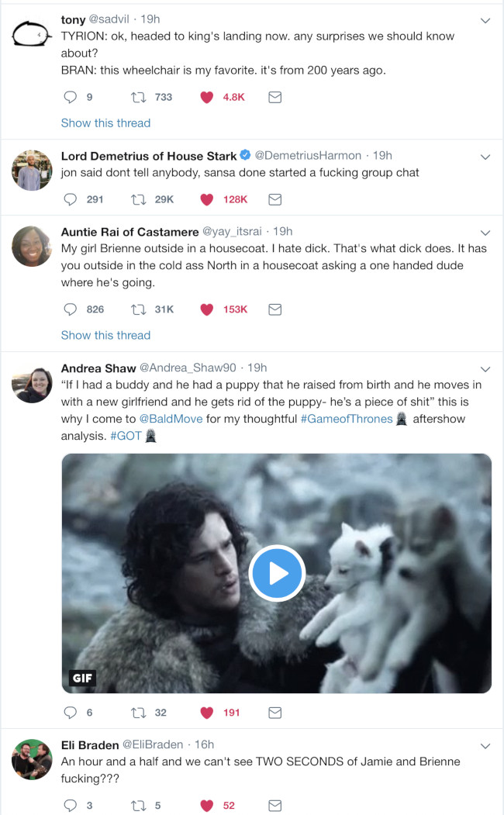Reply to Auntie Rai's tweet
The image size is (504, 815).
[70, 309]
